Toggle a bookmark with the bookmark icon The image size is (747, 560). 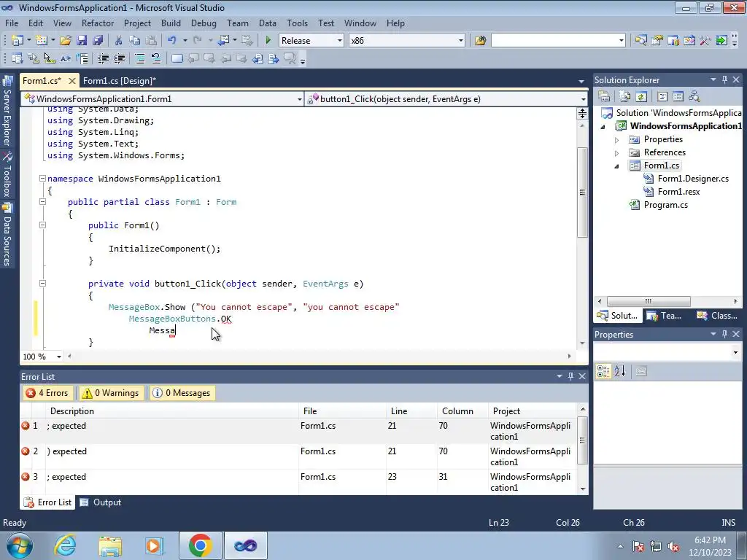tap(177, 58)
